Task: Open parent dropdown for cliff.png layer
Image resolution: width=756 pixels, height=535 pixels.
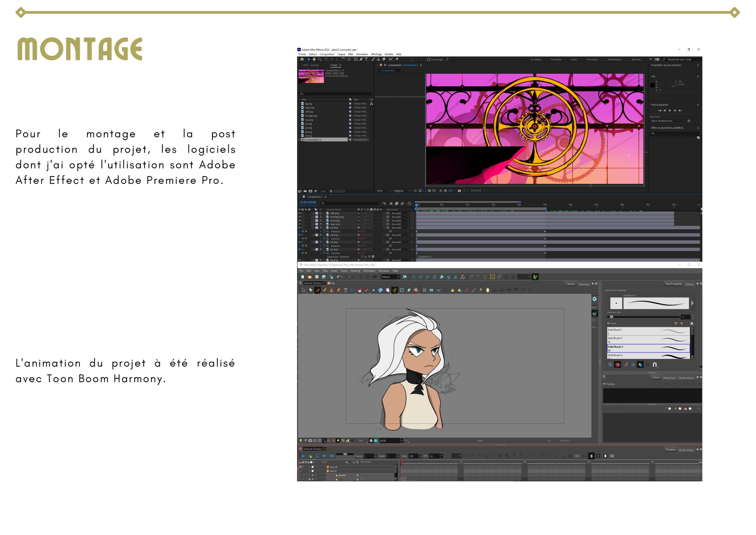Action: click(400, 213)
